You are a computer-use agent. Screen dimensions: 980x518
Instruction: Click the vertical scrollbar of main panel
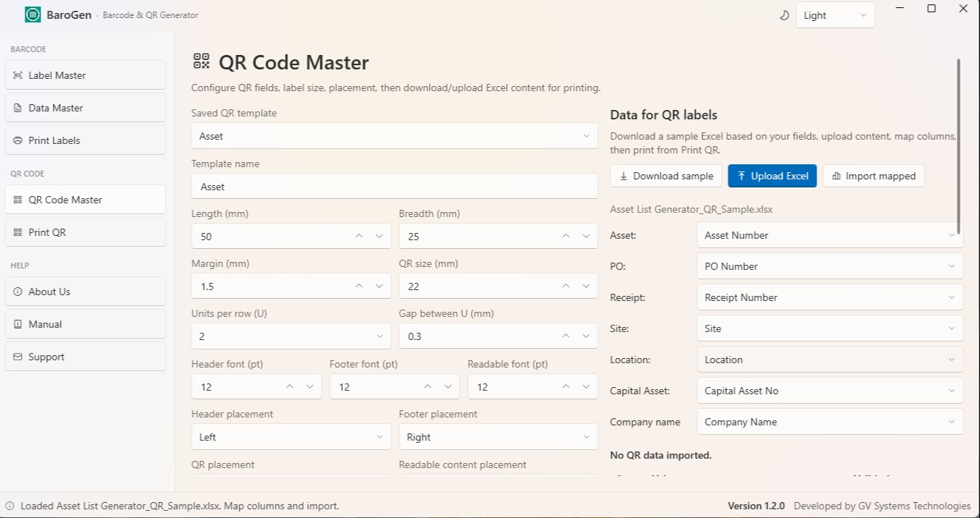pos(959,147)
